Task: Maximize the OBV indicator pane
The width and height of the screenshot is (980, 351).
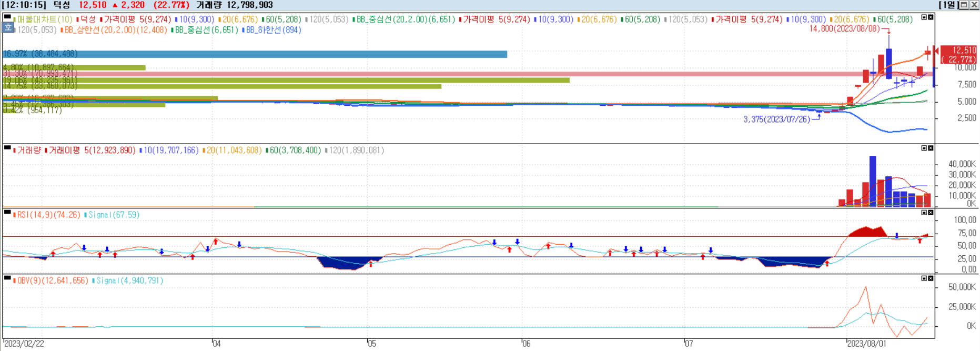Action: [x=924, y=278]
